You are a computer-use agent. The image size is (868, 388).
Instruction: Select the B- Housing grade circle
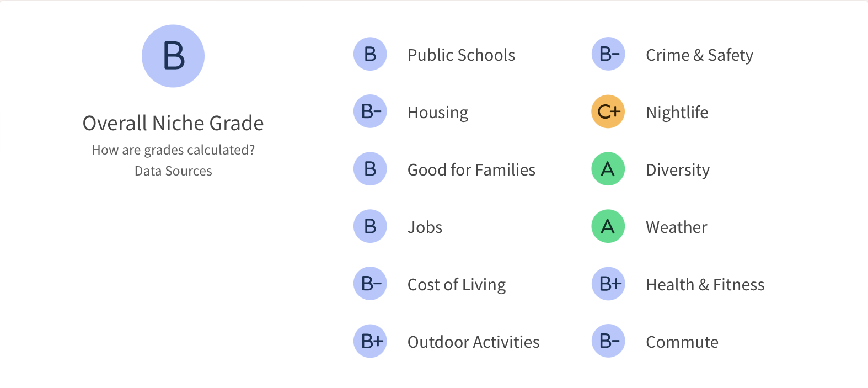coord(370,111)
